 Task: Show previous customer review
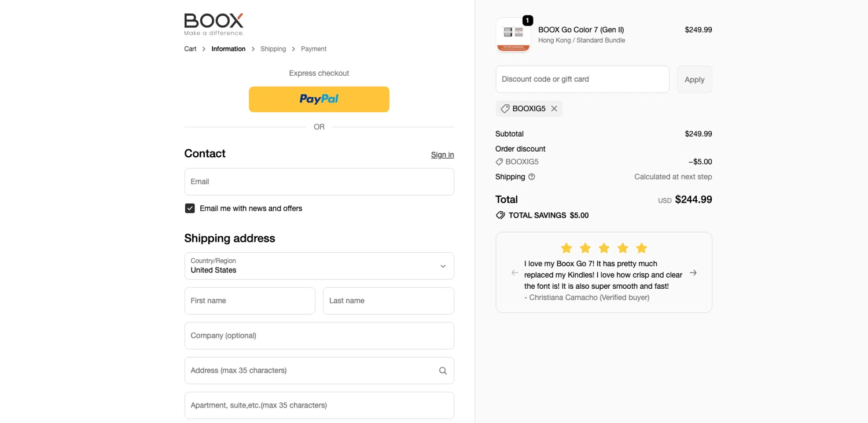click(x=515, y=273)
